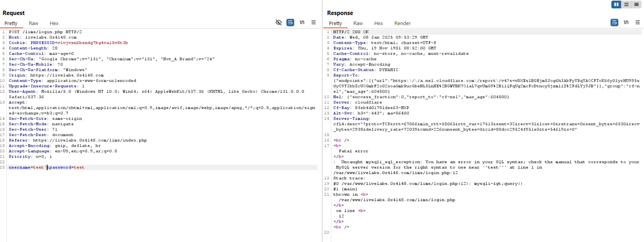Open the Response panel hamburger menu
This screenshot has width=644, height=242.
pos(638,22)
